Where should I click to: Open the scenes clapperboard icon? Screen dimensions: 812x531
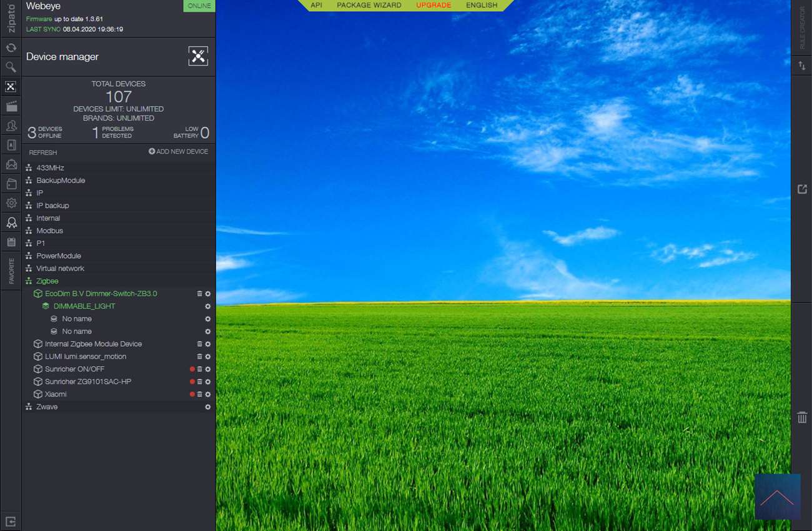point(11,106)
